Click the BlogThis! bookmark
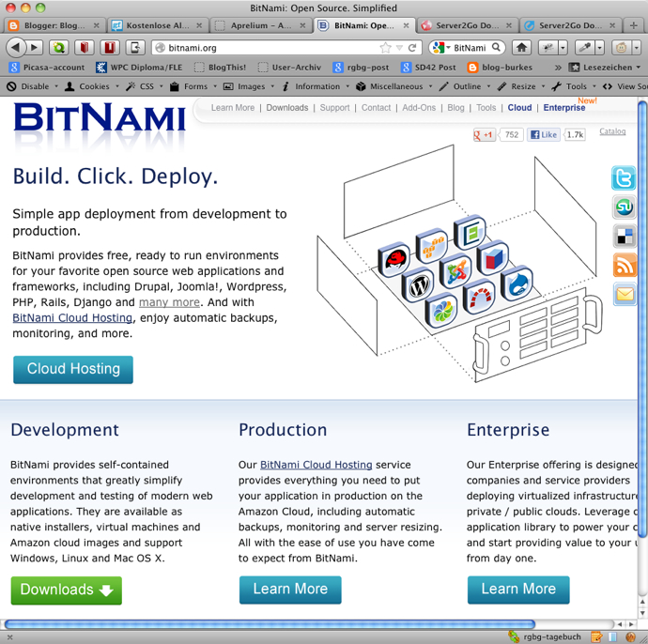This screenshot has height=644, width=648. [x=221, y=68]
